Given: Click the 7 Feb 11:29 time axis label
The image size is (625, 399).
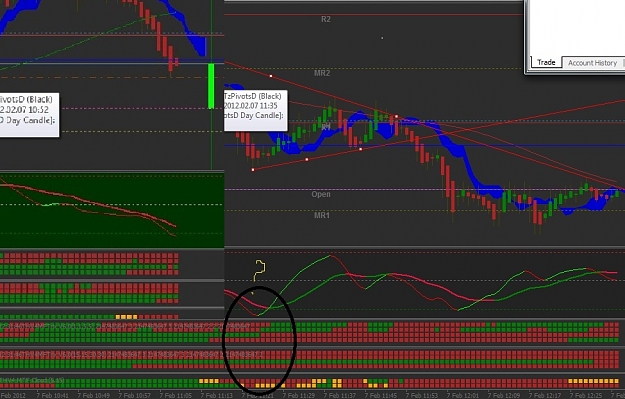Looking at the screenshot, I should point(299,395).
